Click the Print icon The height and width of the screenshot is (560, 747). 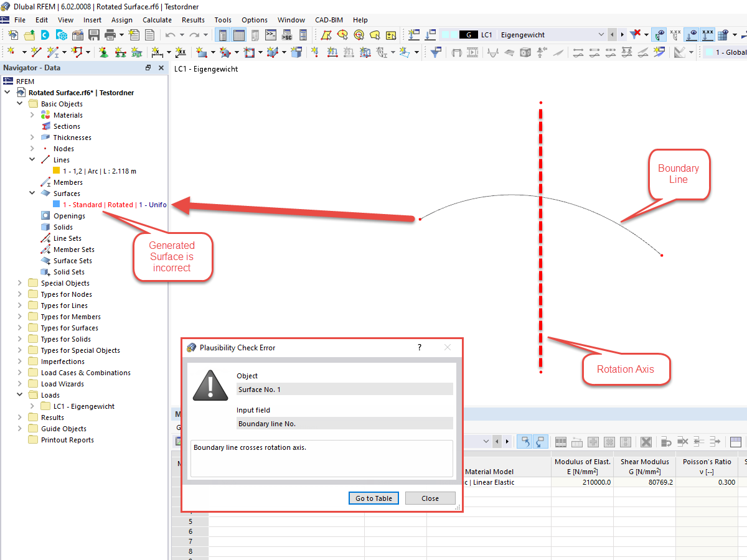(x=109, y=35)
